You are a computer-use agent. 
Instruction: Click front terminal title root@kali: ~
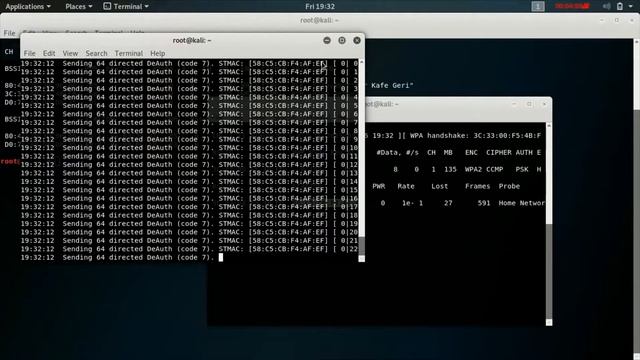(192, 40)
